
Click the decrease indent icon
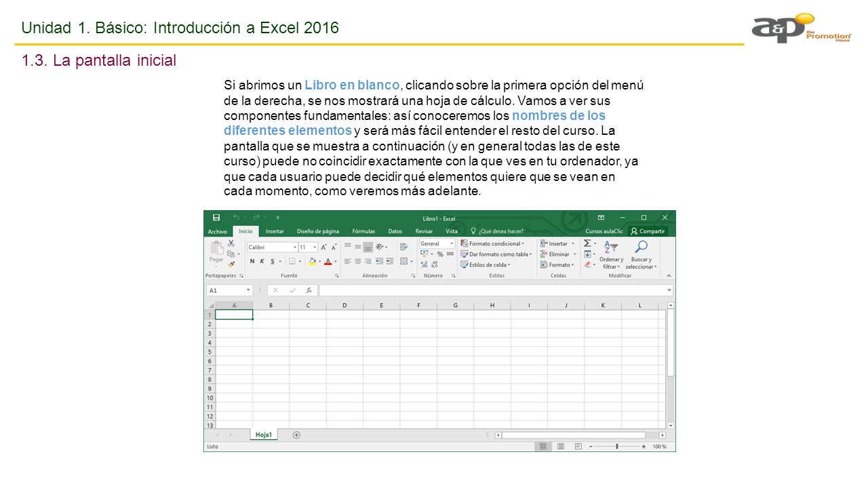[x=379, y=261]
